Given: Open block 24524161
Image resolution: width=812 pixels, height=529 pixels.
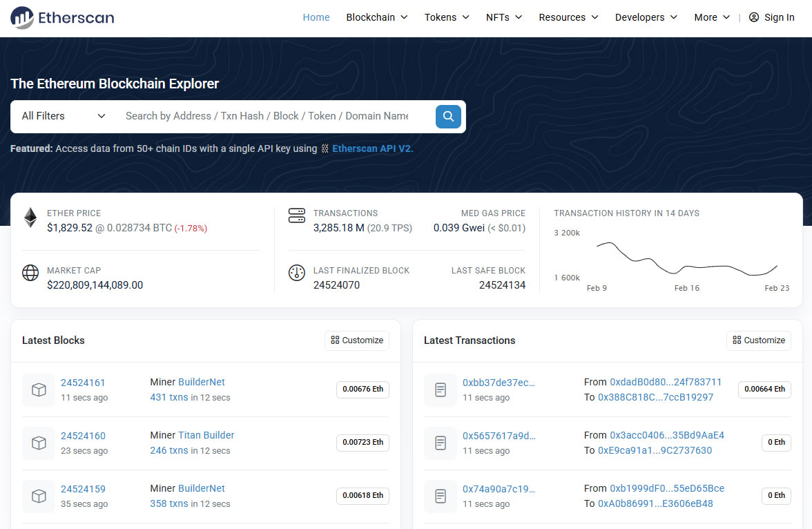Looking at the screenshot, I should tap(83, 383).
